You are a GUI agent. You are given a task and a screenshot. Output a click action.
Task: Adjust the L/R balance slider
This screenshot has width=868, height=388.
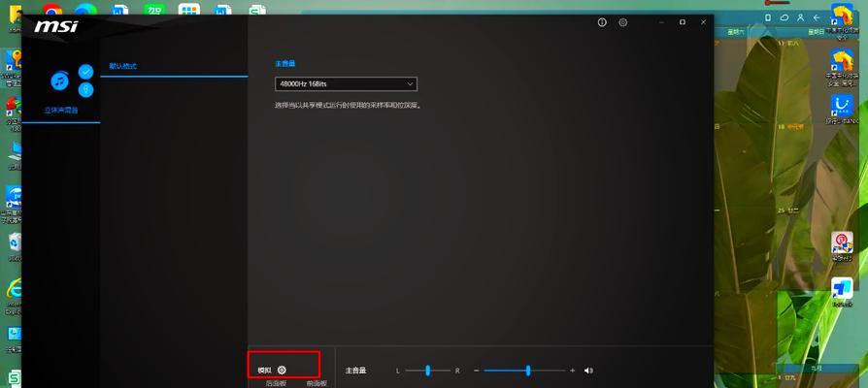[427, 371]
